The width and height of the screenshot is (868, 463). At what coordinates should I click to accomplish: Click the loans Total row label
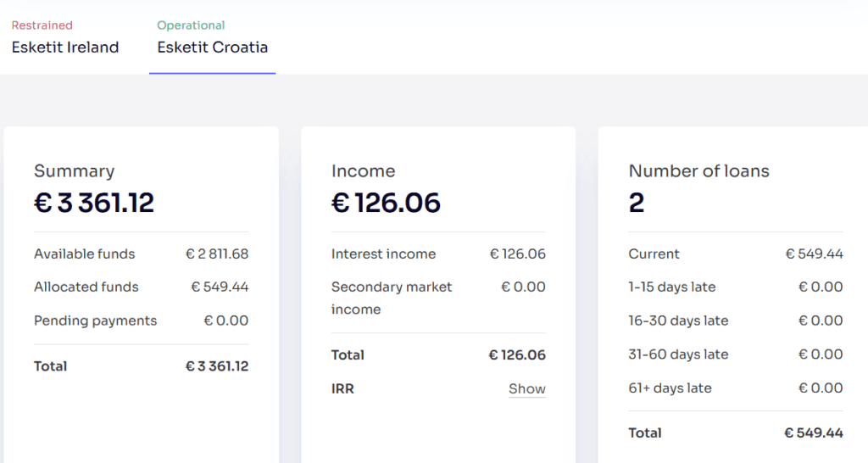[x=645, y=433]
